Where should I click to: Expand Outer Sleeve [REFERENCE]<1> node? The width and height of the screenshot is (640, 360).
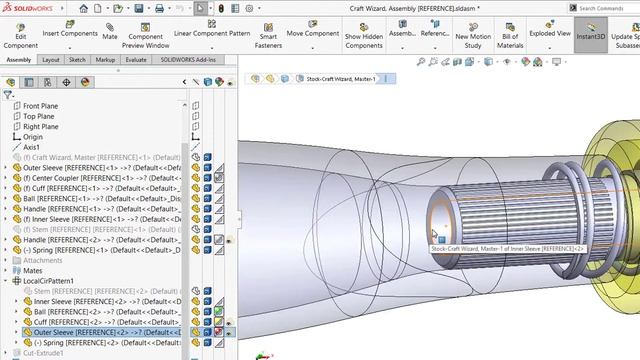pyautogui.click(x=5, y=167)
